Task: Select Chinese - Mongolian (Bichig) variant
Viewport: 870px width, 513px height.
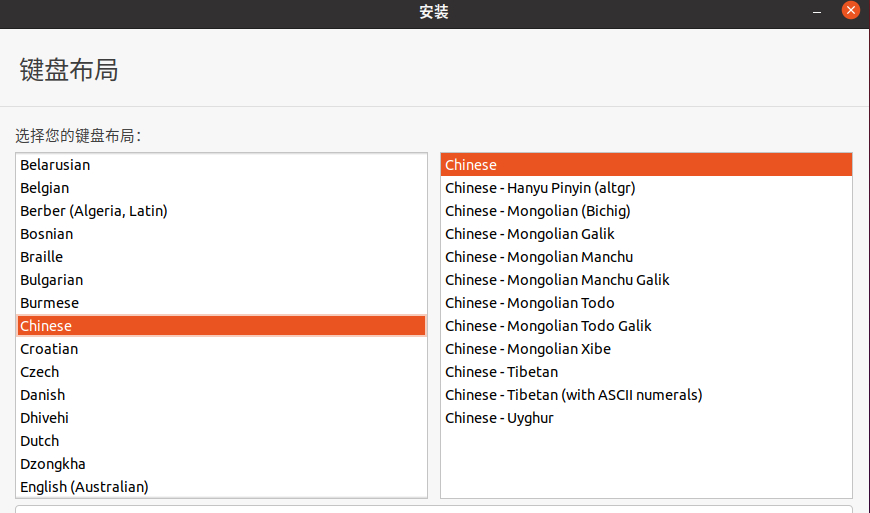Action: point(646,211)
